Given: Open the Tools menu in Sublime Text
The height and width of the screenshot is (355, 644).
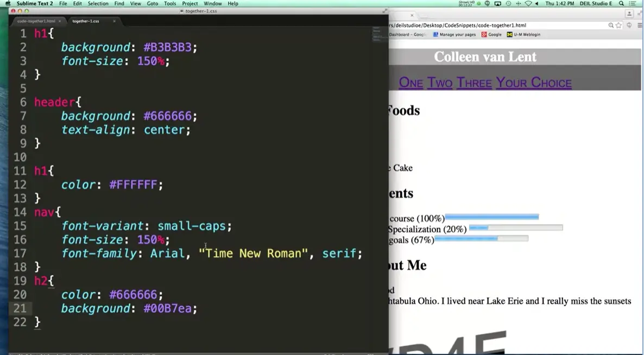Looking at the screenshot, I should click(x=170, y=3).
